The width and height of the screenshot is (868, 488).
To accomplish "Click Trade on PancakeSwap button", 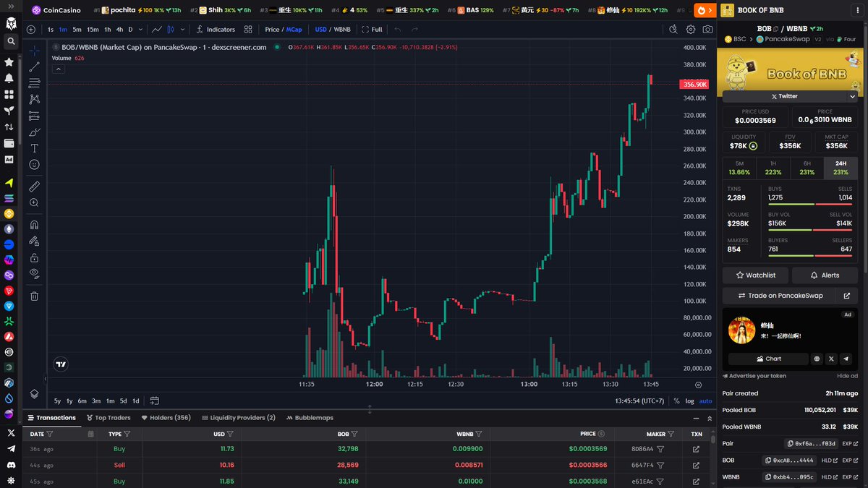I will tap(780, 296).
